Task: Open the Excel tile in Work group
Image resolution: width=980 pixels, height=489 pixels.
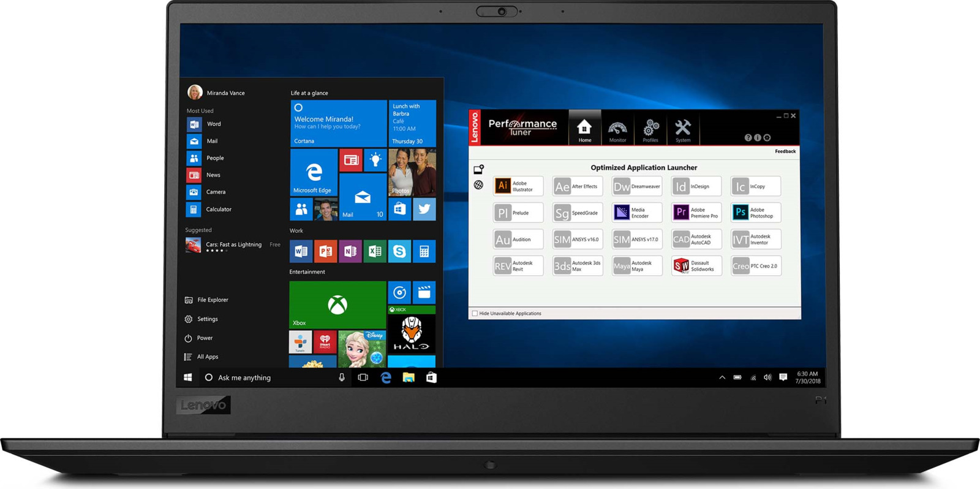Action: (x=375, y=251)
